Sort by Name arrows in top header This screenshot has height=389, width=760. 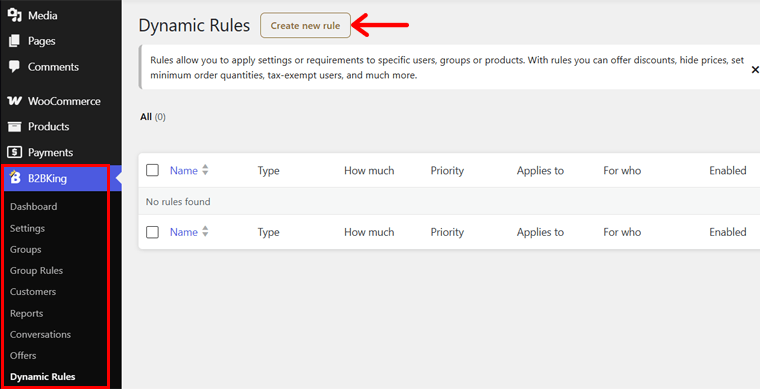tap(205, 170)
